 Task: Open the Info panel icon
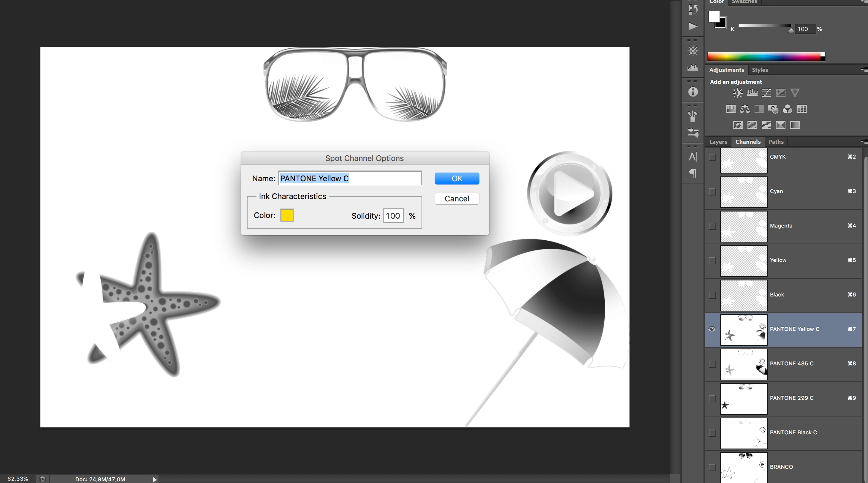tap(693, 92)
